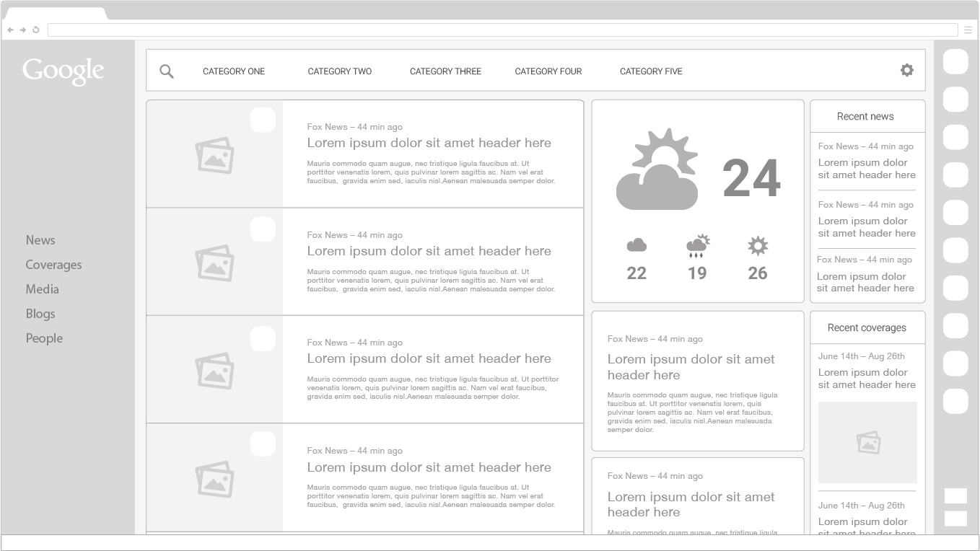Select the cloud forecast icon above 22
The height and width of the screenshot is (551, 980).
click(636, 245)
